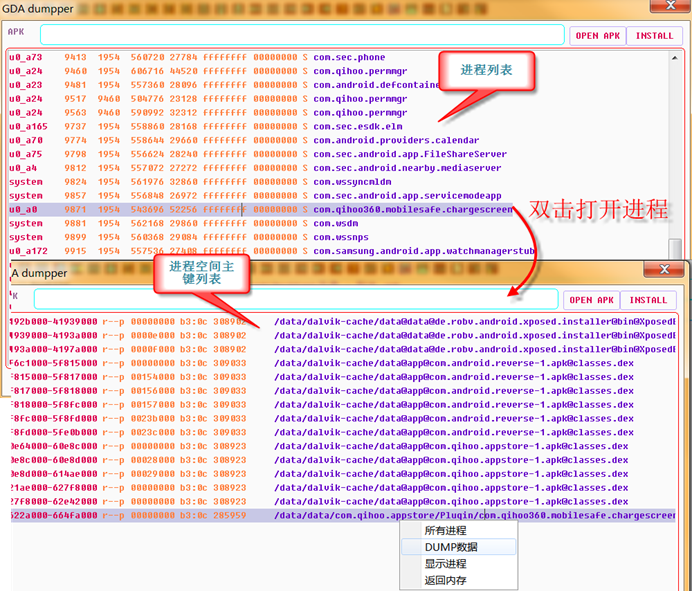This screenshot has height=591, width=692.
Task: Choose 所有进程 from the context menu
Action: point(459,531)
